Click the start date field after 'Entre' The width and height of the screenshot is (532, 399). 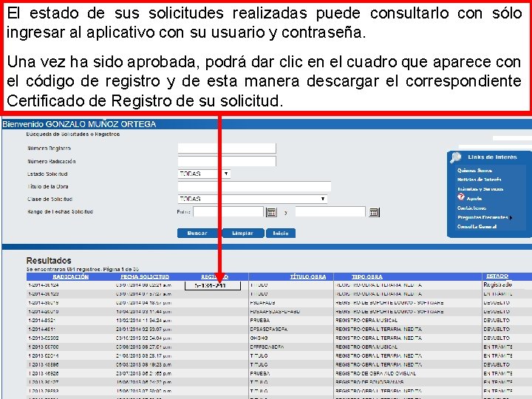[x=228, y=212]
